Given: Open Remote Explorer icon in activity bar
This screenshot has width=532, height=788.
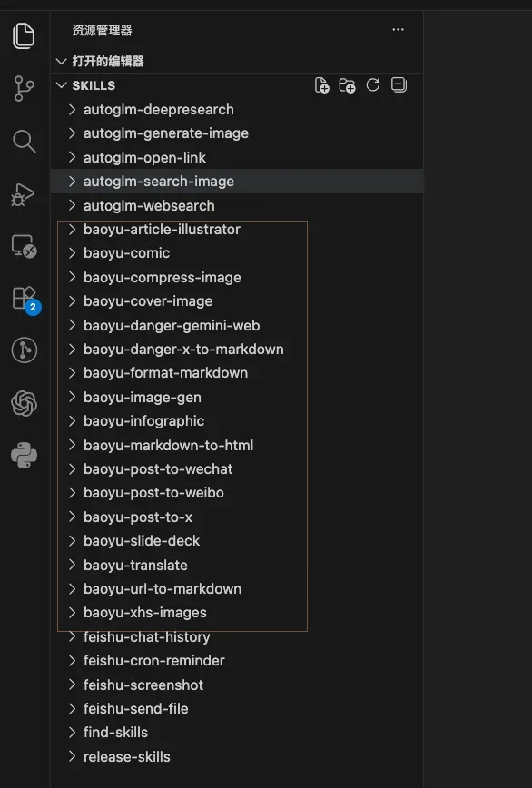Looking at the screenshot, I should (x=24, y=246).
